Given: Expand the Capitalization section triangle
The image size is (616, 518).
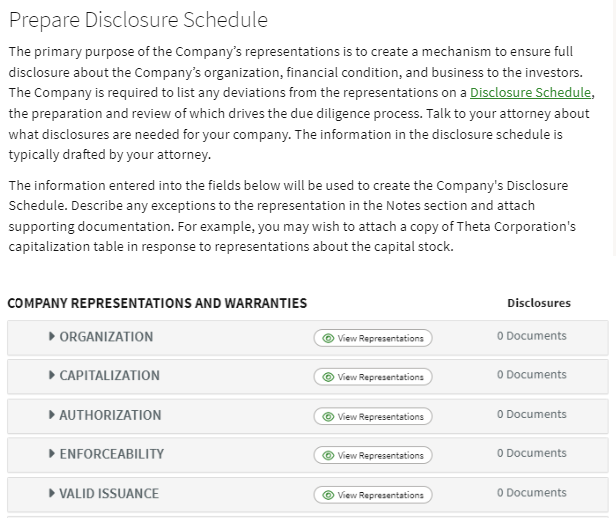Looking at the screenshot, I should (x=51, y=375).
